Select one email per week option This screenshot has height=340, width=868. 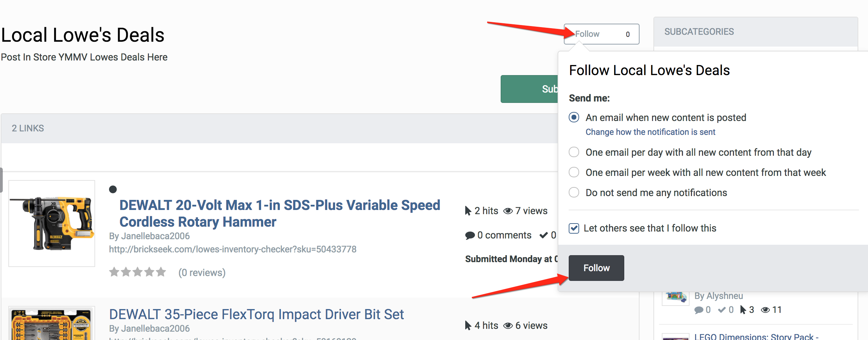[x=574, y=172]
